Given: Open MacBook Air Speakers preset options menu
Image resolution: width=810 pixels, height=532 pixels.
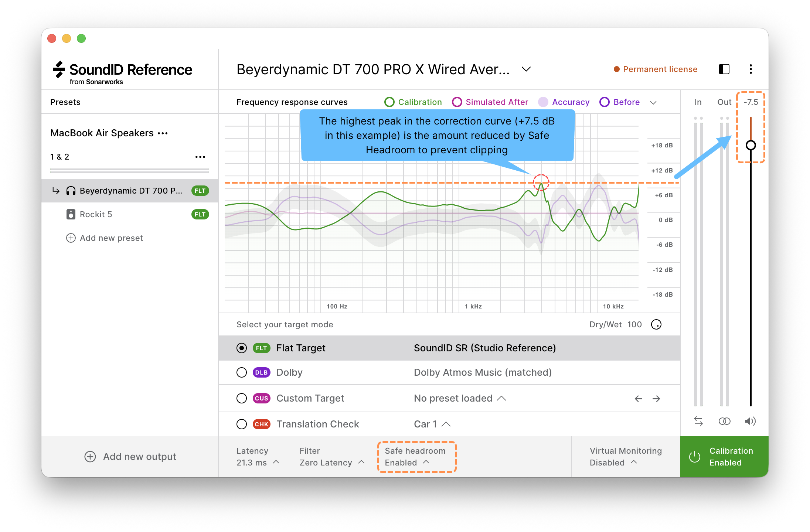Looking at the screenshot, I should pos(163,133).
